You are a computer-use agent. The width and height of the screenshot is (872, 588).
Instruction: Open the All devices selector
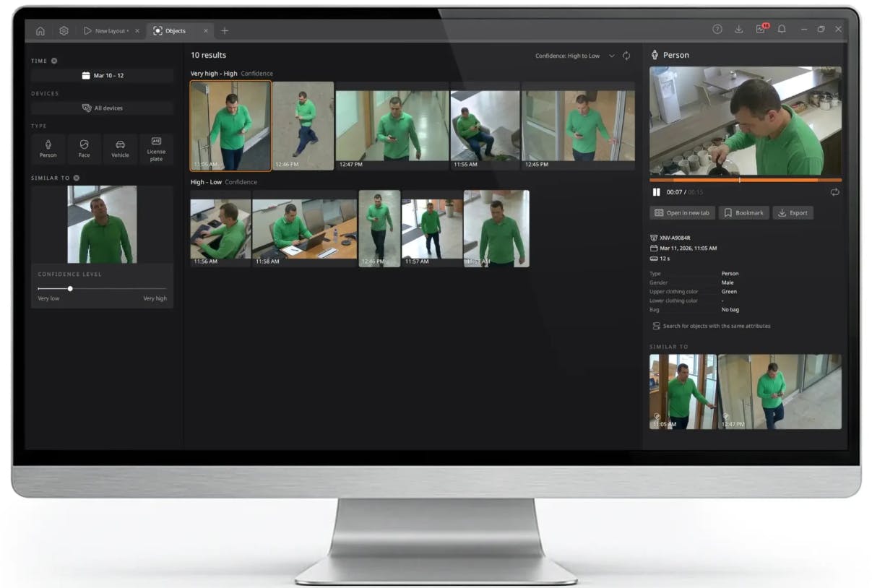[101, 108]
